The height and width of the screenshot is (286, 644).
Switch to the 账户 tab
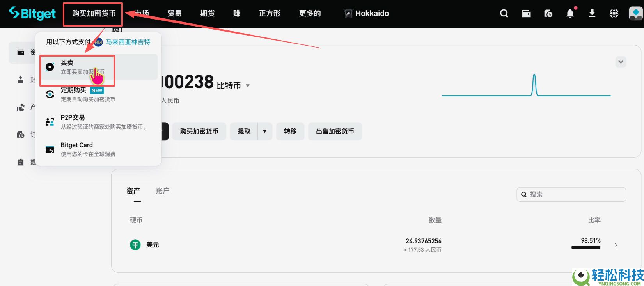tap(162, 191)
